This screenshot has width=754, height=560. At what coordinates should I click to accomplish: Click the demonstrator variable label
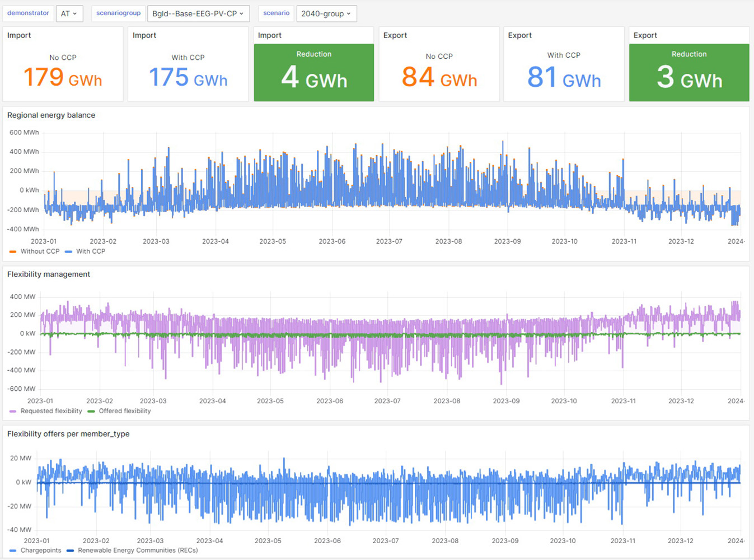point(28,13)
